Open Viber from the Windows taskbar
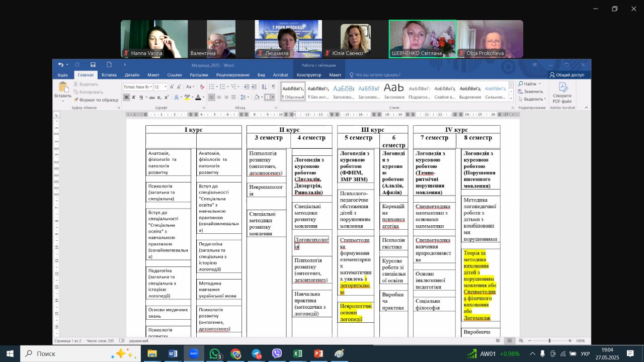Viewport: 644px width, 362px height. tap(277, 353)
